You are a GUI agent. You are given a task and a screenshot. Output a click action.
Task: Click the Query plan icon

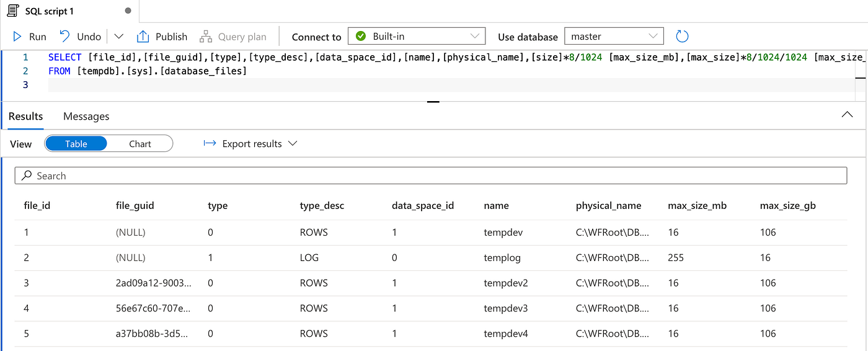pyautogui.click(x=206, y=37)
